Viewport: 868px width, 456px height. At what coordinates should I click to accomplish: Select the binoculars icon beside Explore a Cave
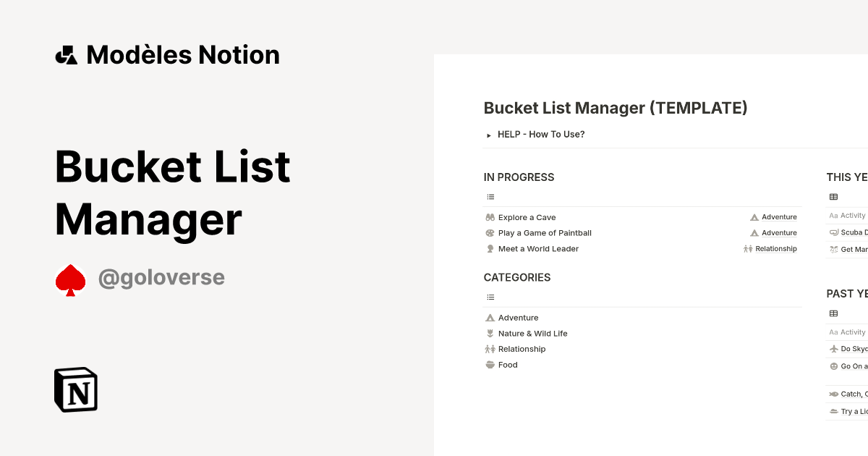[x=490, y=216]
